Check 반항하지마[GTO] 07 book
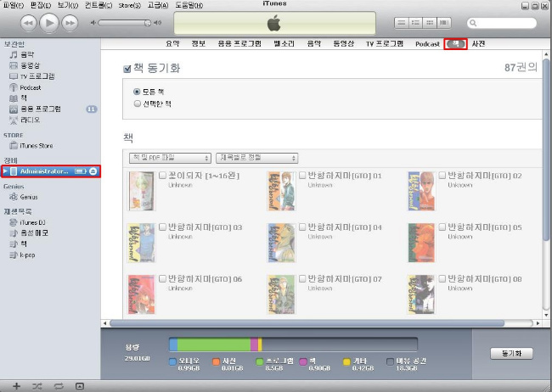The image size is (552, 392). (302, 278)
